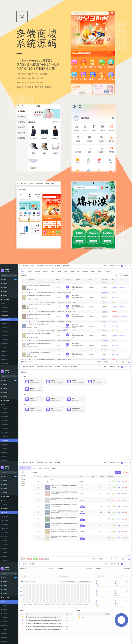Image resolution: width=132 pixels, height=644 pixels.
Task: Check the select-all box in 商品库 table header
Action: click(x=35, y=476)
